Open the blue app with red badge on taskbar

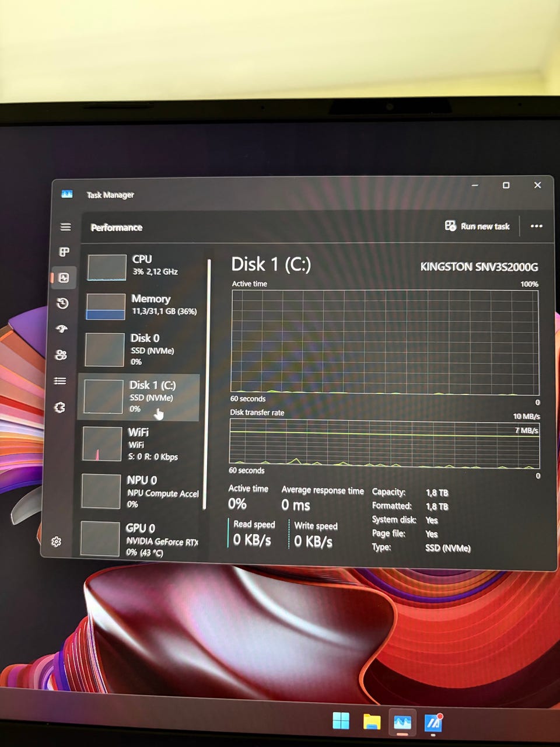[433, 723]
